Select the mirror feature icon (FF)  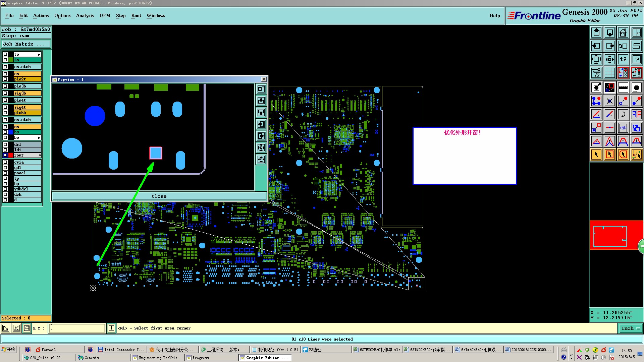tap(636, 114)
